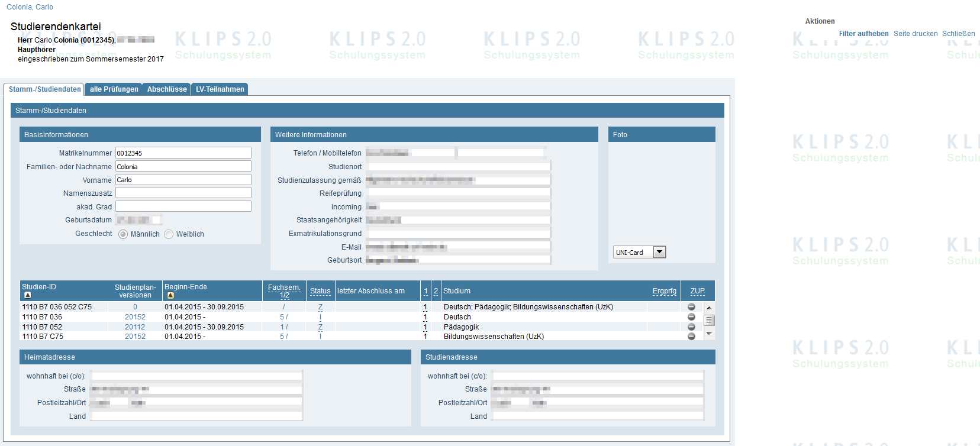Switch to Stamm-/Studiendaten tab
Viewport: 980px width, 446px height.
click(x=44, y=89)
